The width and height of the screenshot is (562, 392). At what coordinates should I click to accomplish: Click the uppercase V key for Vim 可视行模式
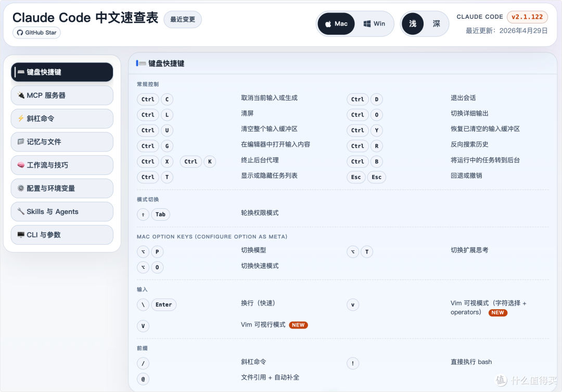(x=143, y=326)
